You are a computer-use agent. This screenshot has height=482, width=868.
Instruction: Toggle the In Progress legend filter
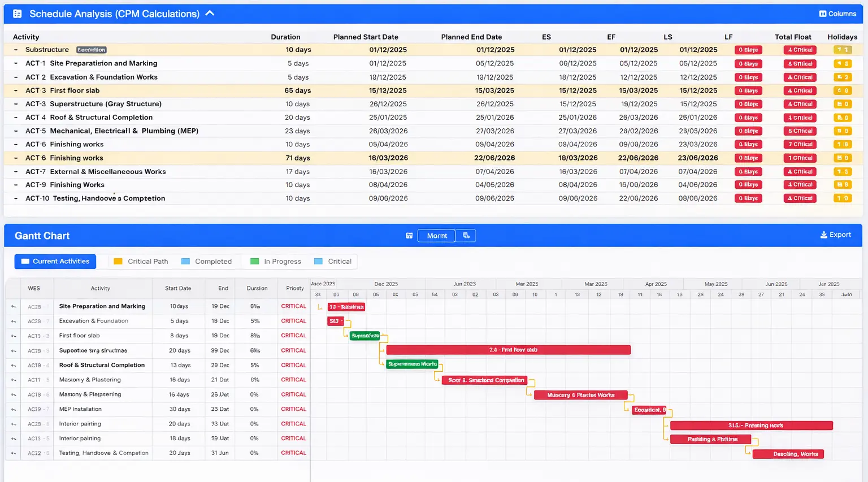pos(276,261)
